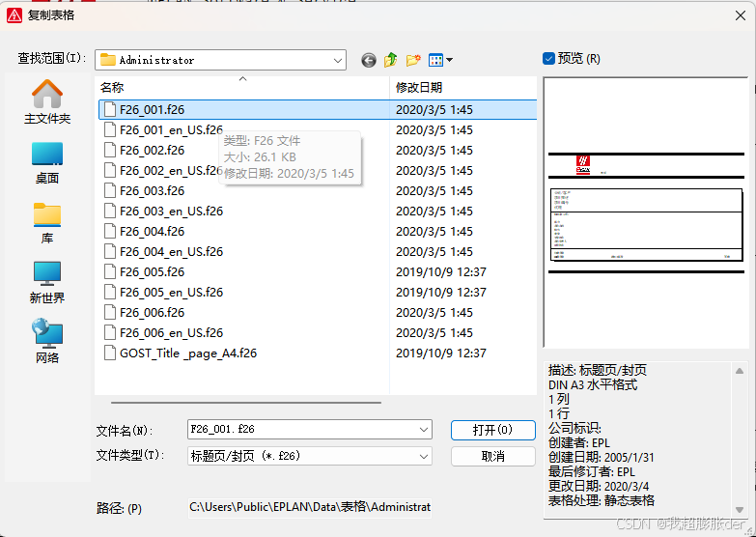Open the view menu dropdown arrow

click(x=449, y=60)
